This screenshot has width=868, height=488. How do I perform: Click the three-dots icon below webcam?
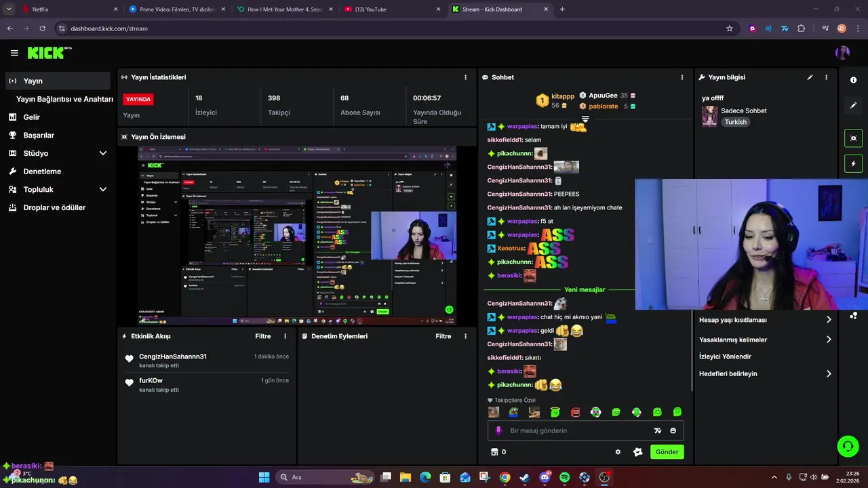(x=853, y=315)
